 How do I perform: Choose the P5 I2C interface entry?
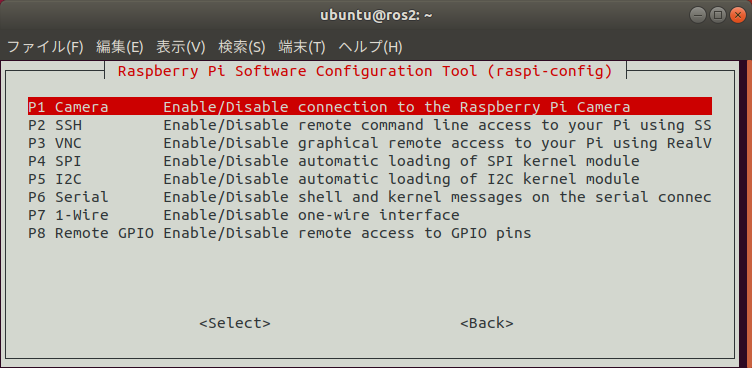[370, 179]
